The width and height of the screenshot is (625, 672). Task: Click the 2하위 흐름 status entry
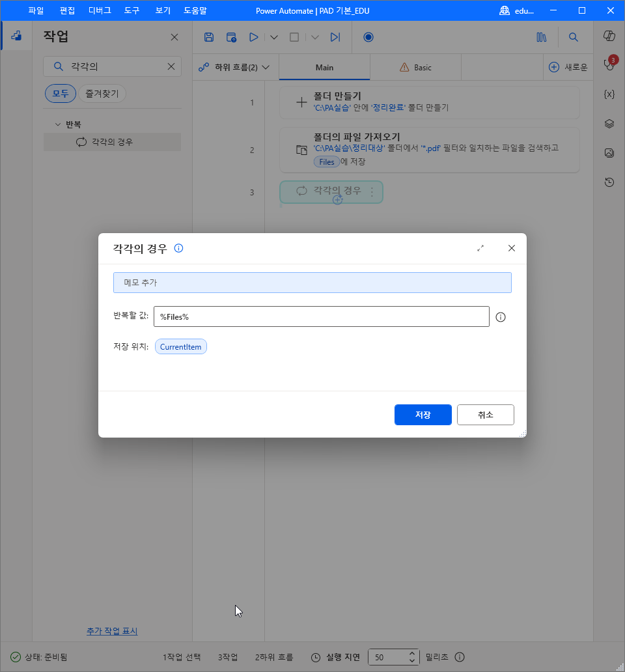pyautogui.click(x=274, y=657)
